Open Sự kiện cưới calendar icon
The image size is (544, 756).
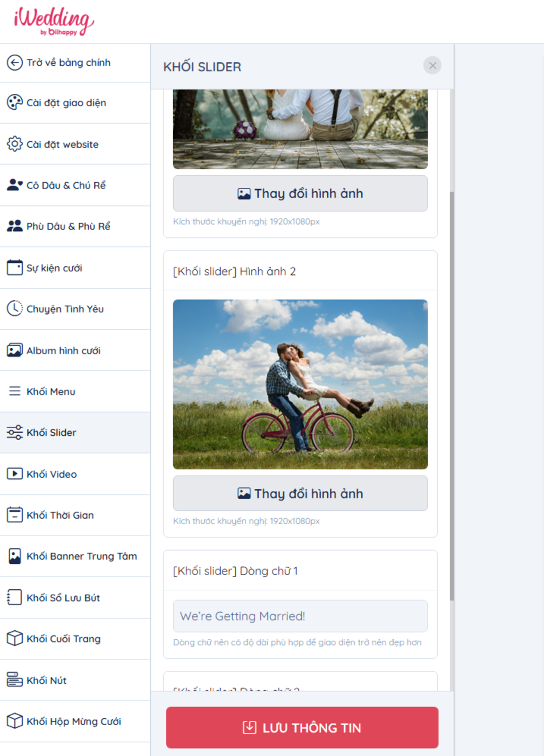click(14, 268)
